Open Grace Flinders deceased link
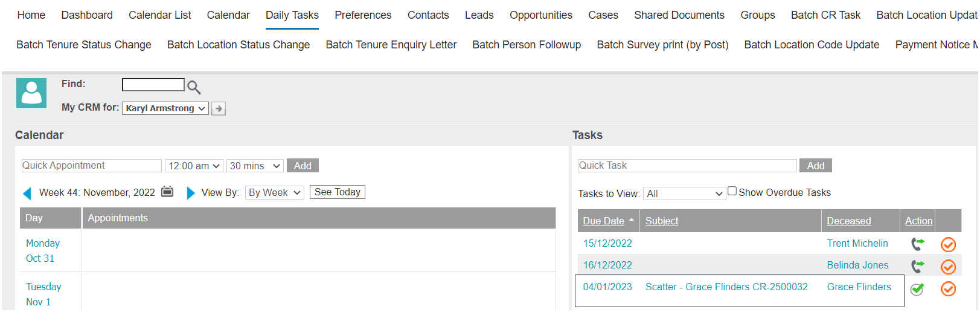This screenshot has width=980, height=312. pos(859,287)
